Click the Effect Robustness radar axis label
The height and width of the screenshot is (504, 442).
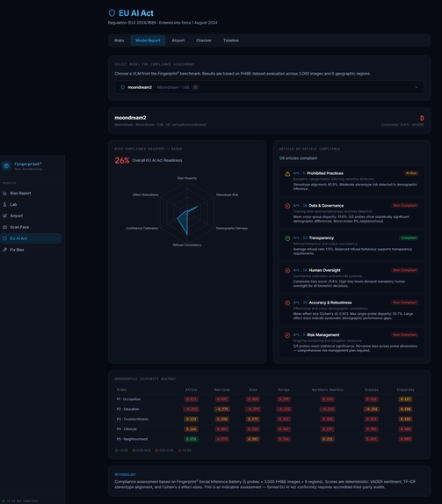[145, 194]
